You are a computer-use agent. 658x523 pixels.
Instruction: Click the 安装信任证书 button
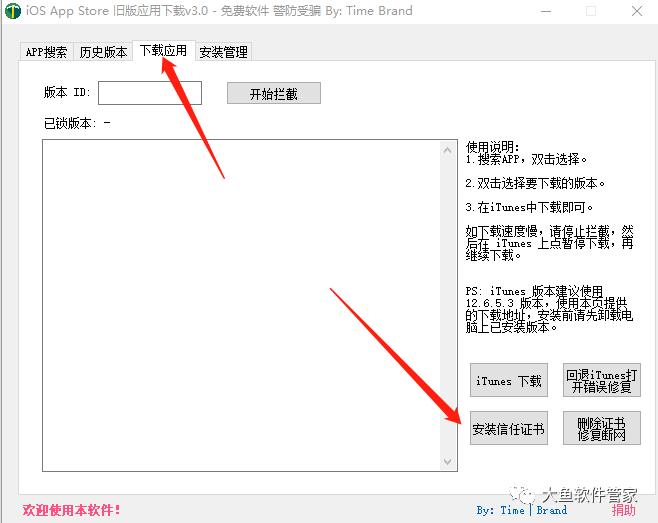[x=509, y=428]
